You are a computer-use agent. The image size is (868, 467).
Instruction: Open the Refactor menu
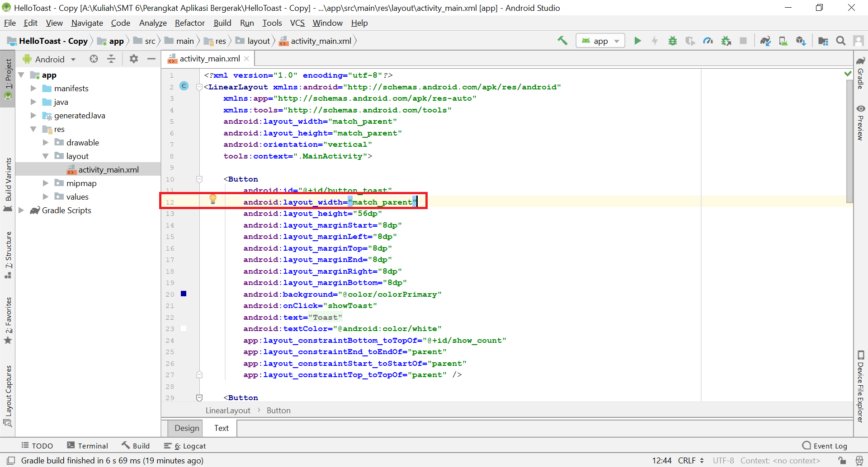pyautogui.click(x=189, y=23)
